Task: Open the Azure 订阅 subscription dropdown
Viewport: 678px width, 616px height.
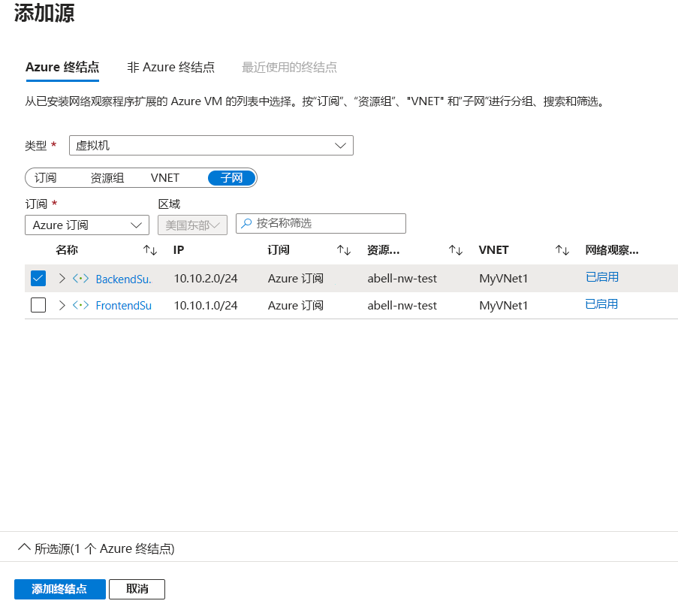Action: [x=87, y=225]
